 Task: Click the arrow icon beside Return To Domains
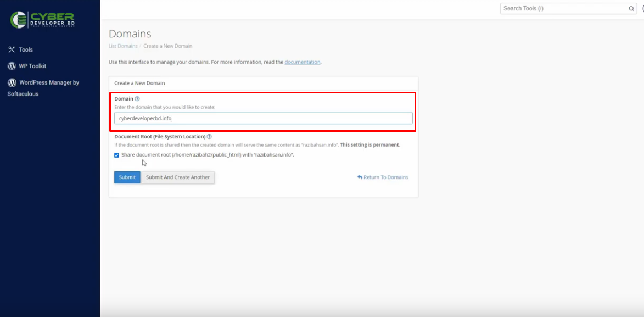click(x=360, y=177)
